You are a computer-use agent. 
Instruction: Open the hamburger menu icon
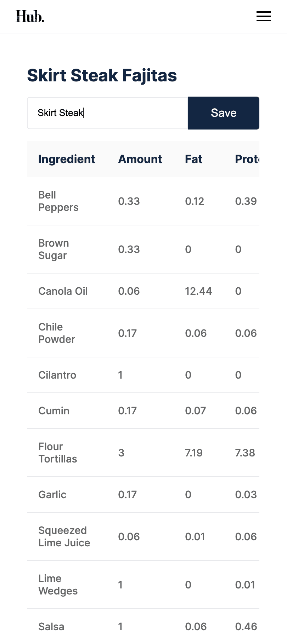click(263, 16)
